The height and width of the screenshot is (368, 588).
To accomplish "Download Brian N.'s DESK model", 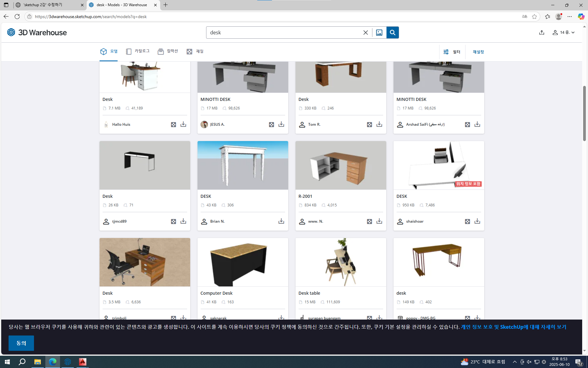I will 281,221.
